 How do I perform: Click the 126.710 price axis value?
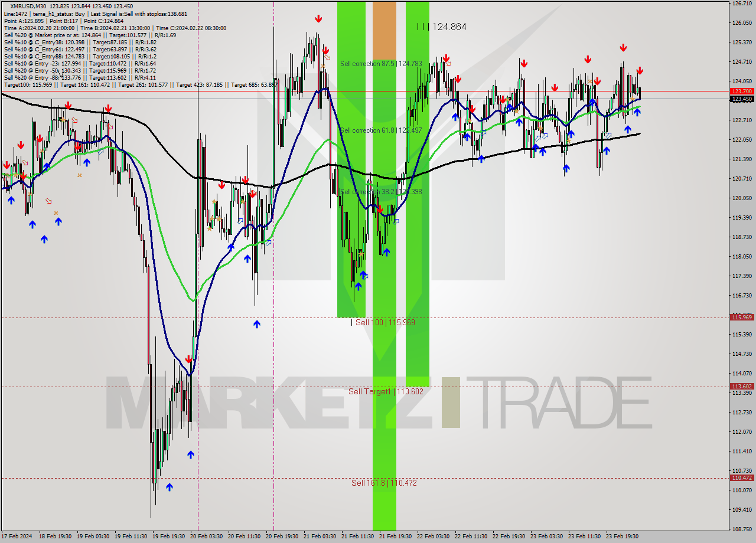point(742,4)
